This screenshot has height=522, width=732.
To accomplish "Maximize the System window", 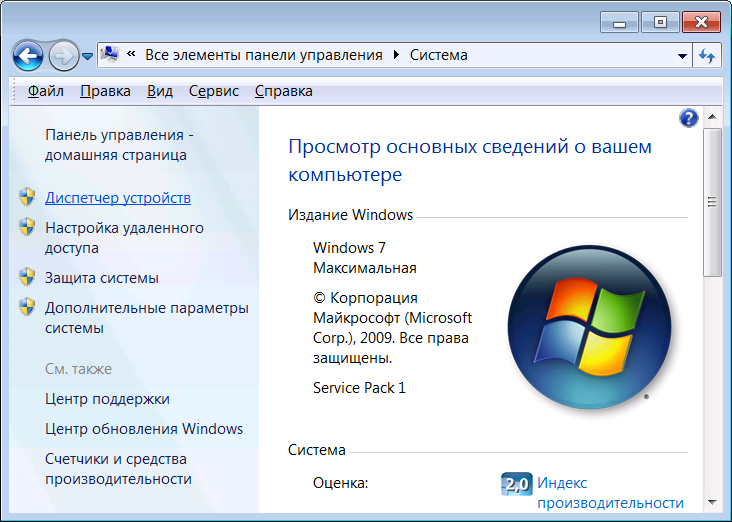I will point(660,22).
